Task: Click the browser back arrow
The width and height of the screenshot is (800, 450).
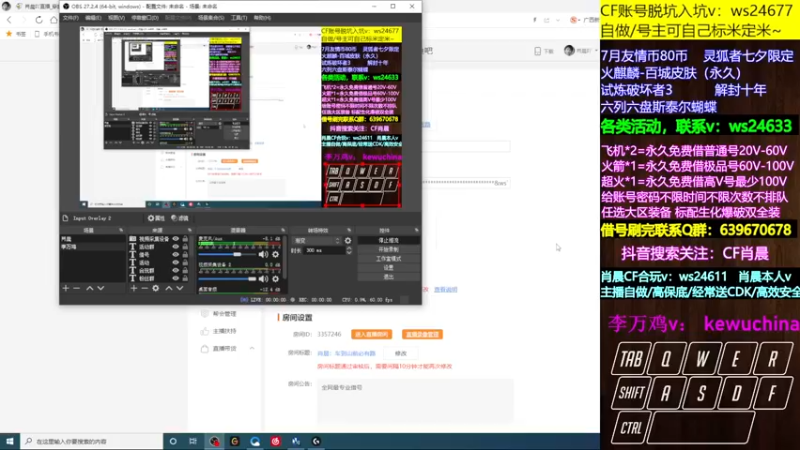Action: click(9, 20)
